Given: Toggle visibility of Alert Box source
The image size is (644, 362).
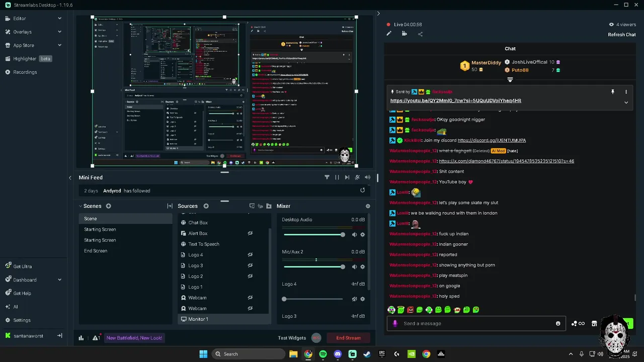Looking at the screenshot, I should pos(250,233).
